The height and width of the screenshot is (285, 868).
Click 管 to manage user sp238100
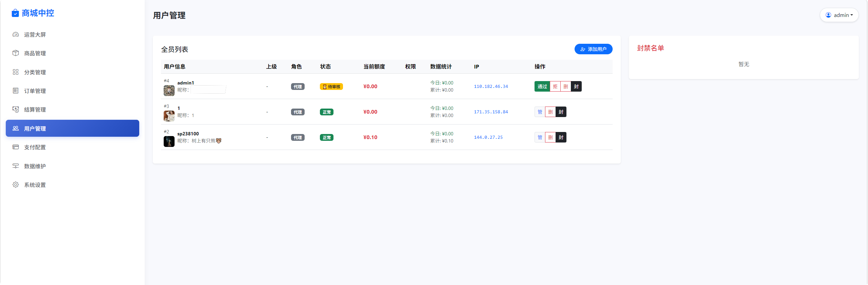coord(540,137)
